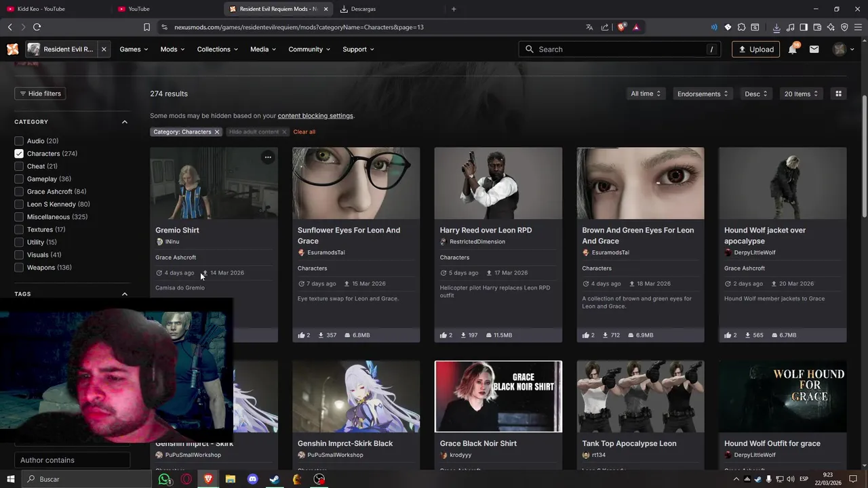This screenshot has width=868, height=488.
Task: Tick the Gameplay category checkbox
Action: tap(19, 179)
